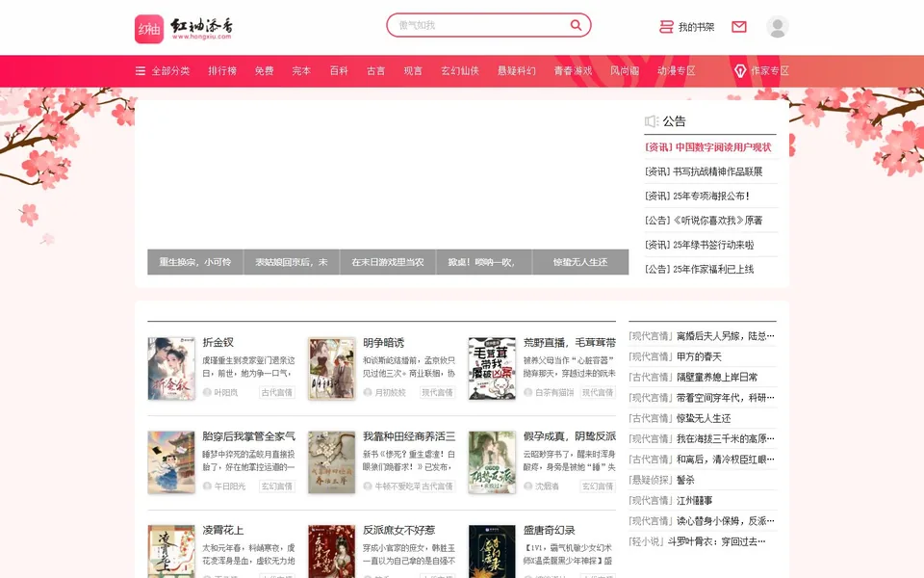
Task: Open the 凌霄花上 book cover
Action: coord(171,551)
